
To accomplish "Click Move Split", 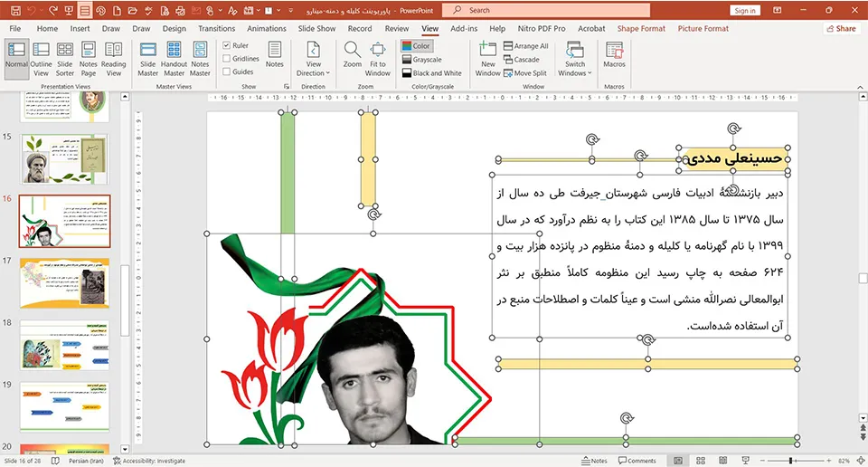I will pyautogui.click(x=524, y=72).
